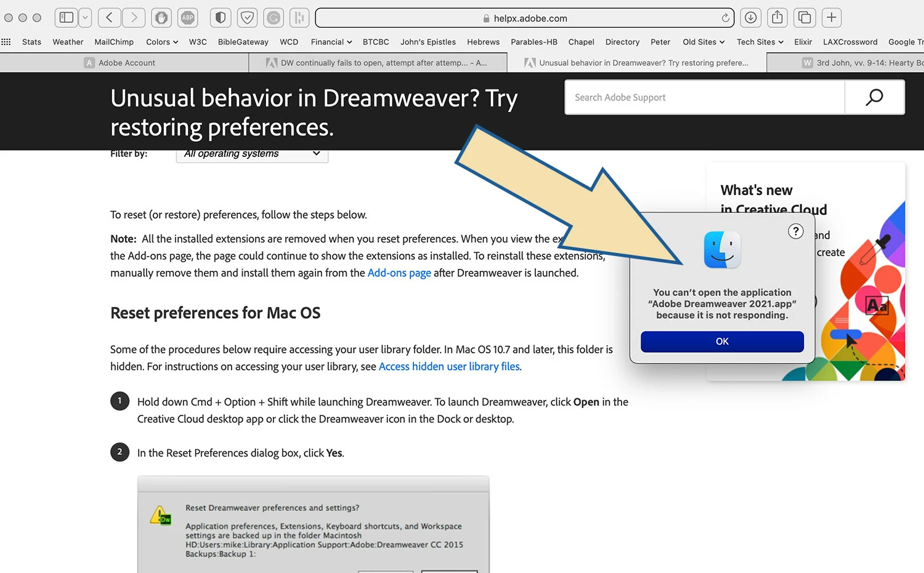This screenshot has width=924, height=573.
Task: Open the MailChimp bookmark
Action: (114, 42)
